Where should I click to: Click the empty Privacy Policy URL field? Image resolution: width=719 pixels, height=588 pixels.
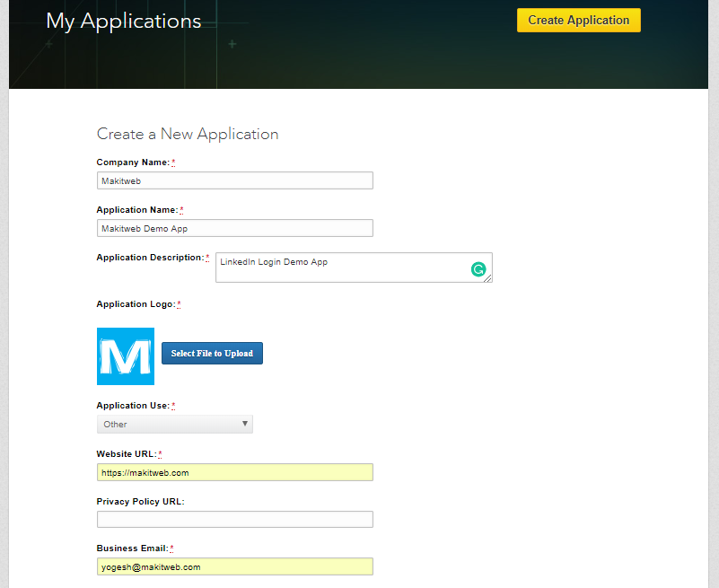(235, 519)
